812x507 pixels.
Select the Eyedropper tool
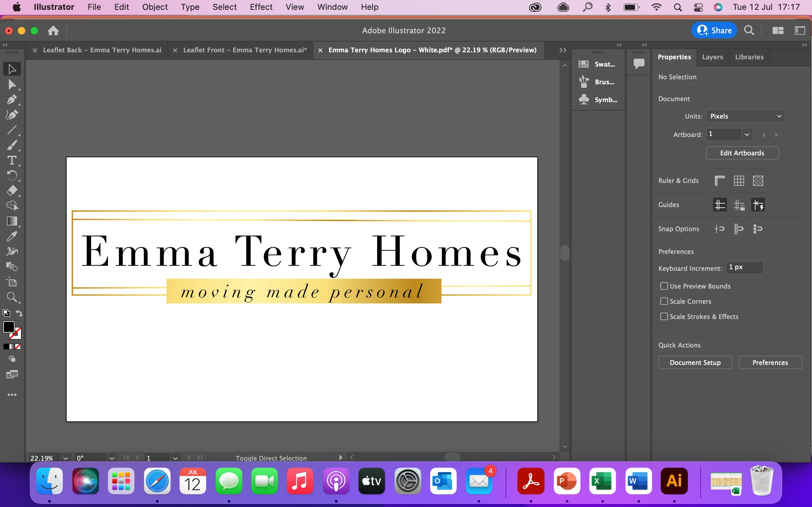click(12, 237)
